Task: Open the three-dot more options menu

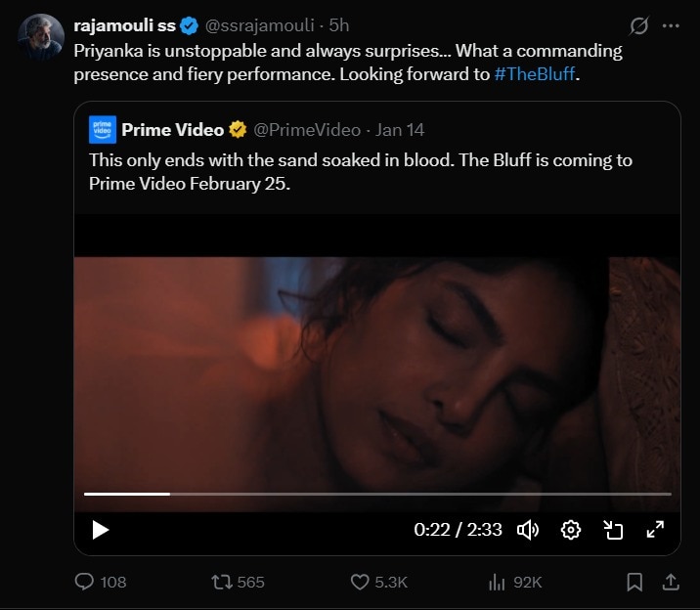Action: (670, 24)
